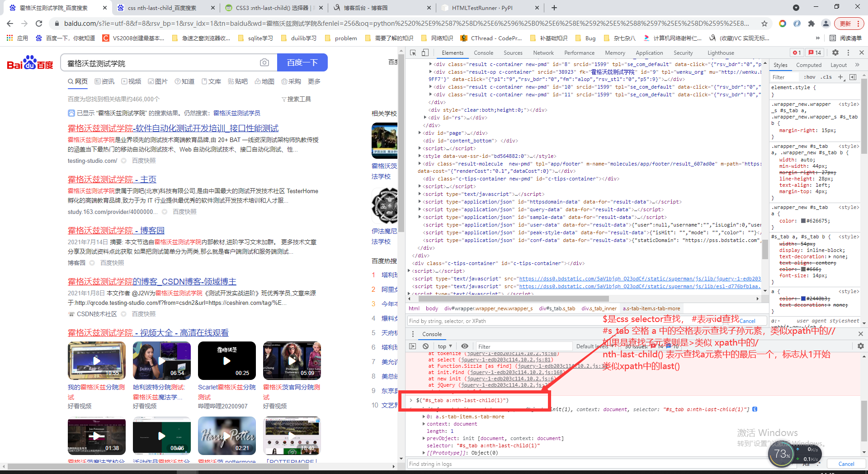Screen dimensions: 868x474
Task: Switch to the Sources tab in DevTools
Action: point(513,53)
